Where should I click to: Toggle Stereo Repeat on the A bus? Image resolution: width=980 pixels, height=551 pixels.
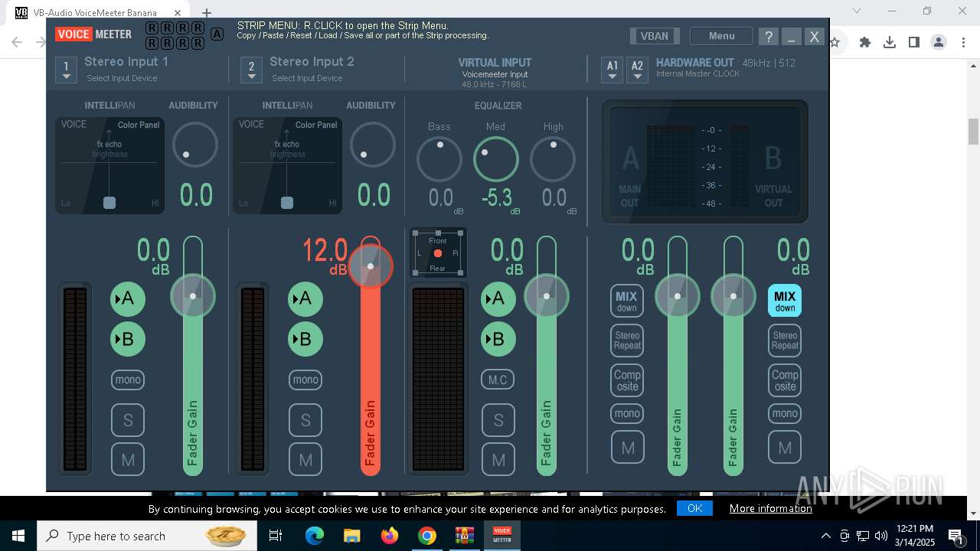(627, 341)
